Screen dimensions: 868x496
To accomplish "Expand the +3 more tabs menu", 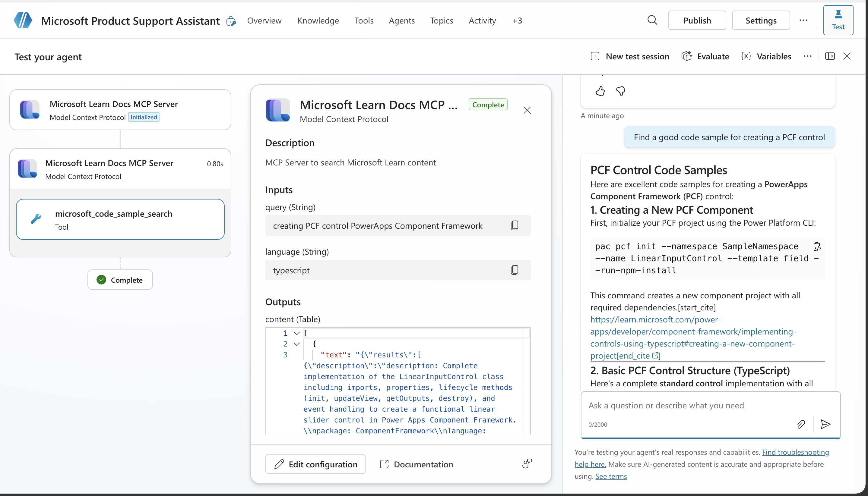I will (x=517, y=20).
